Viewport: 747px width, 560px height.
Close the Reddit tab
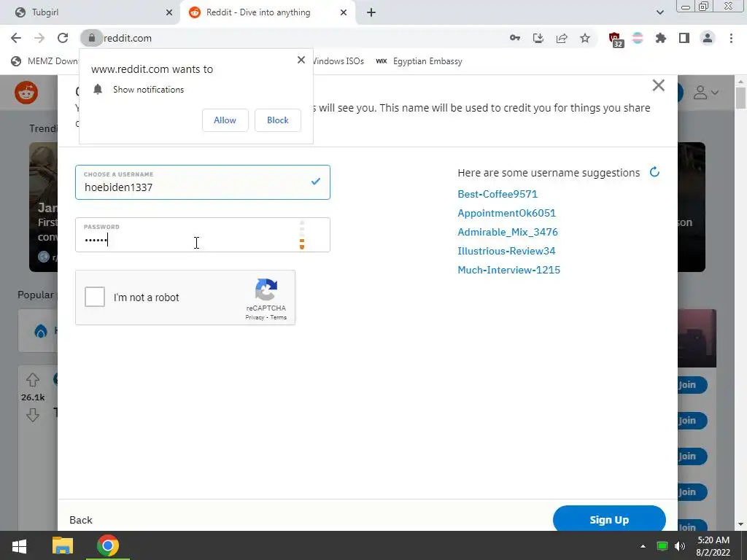tap(344, 12)
